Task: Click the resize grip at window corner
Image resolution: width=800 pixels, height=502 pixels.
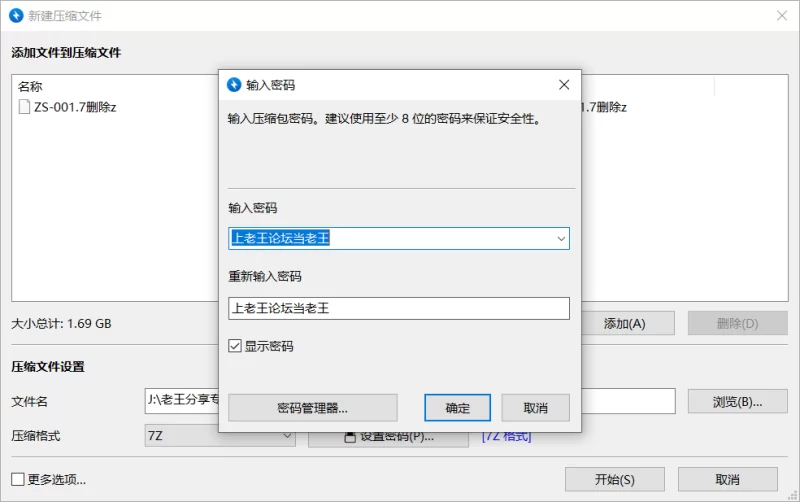Action: point(792,495)
